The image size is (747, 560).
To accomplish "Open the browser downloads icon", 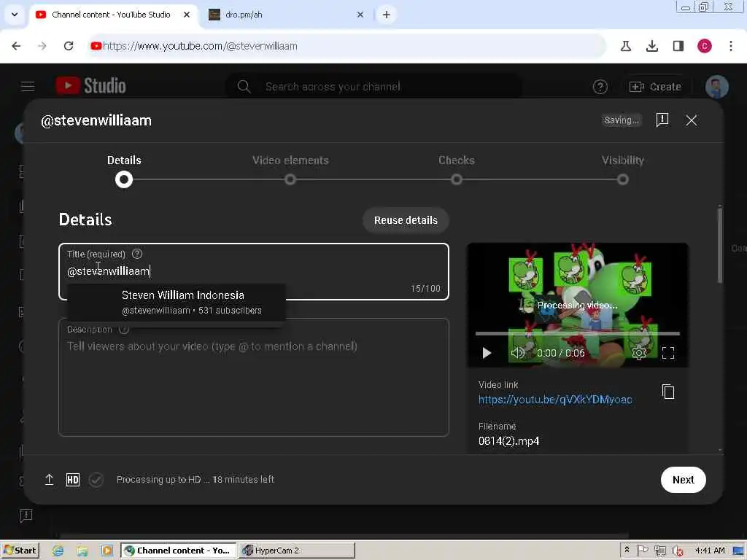I will click(x=651, y=46).
